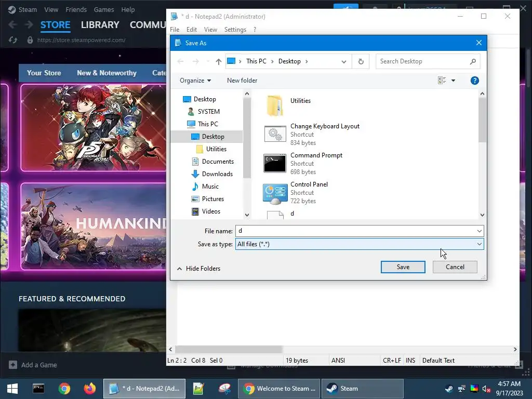Click the File name input field
Screen dimensions: 532x399
tap(355, 231)
